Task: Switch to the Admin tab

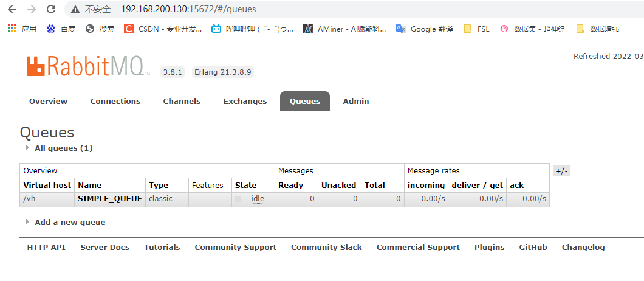Action: tap(355, 101)
